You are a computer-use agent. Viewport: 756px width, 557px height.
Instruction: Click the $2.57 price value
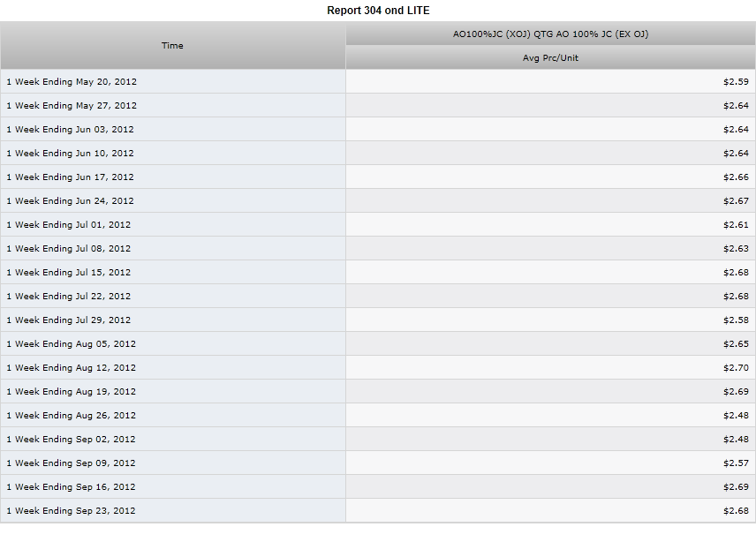pos(736,463)
